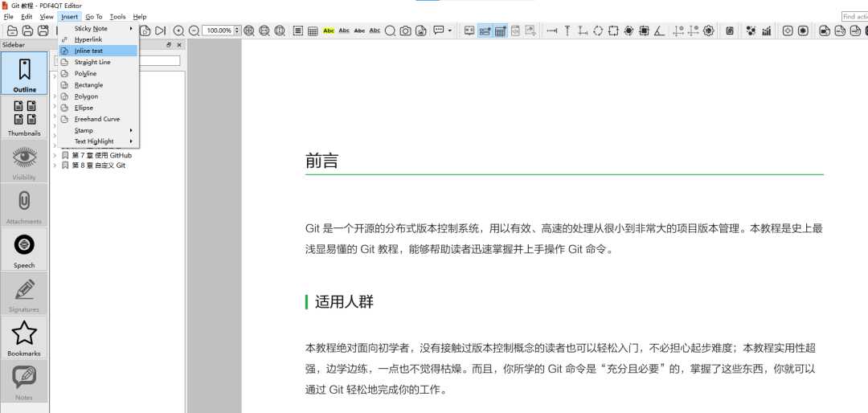Viewport: 868px width, 413px height.
Task: Float the Sidebar panel with the undock button
Action: [170, 45]
